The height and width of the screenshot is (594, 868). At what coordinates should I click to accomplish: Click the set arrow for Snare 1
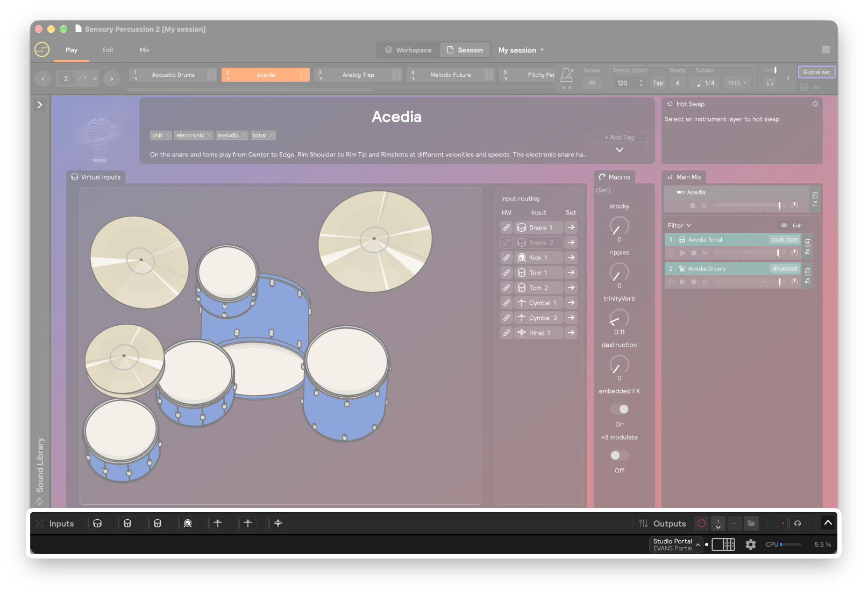(571, 227)
